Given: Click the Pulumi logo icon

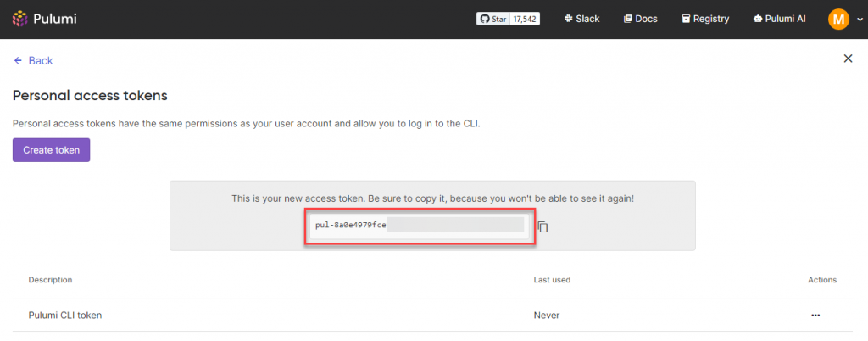Looking at the screenshot, I should pyautogui.click(x=20, y=19).
